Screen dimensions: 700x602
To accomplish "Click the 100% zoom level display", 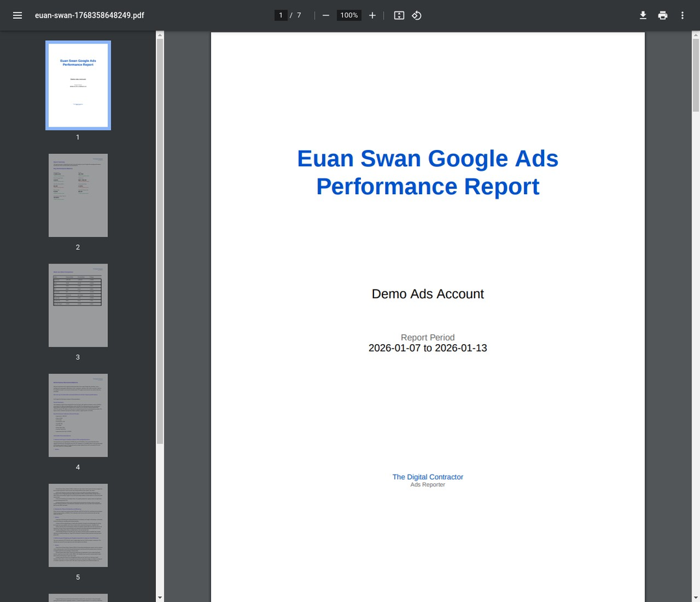I will pos(349,15).
